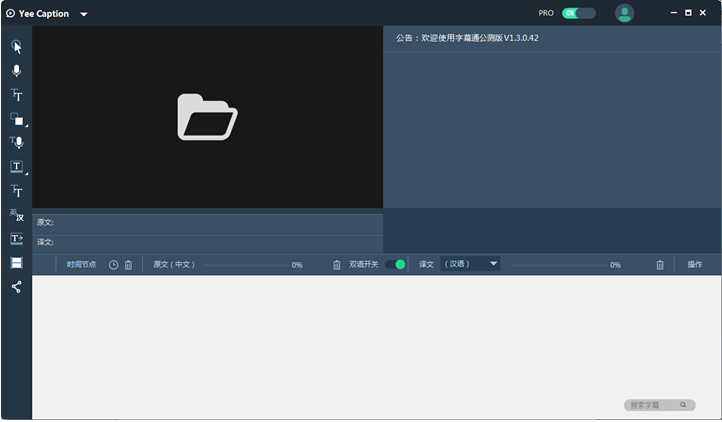Click the trash icon next to the clock
Viewport: 722px width, 422px height.
[x=128, y=265]
